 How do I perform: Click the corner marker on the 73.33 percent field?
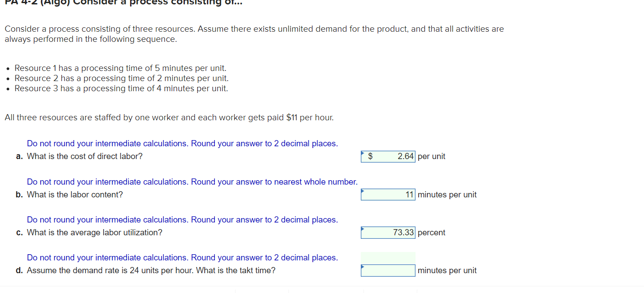[363, 228]
